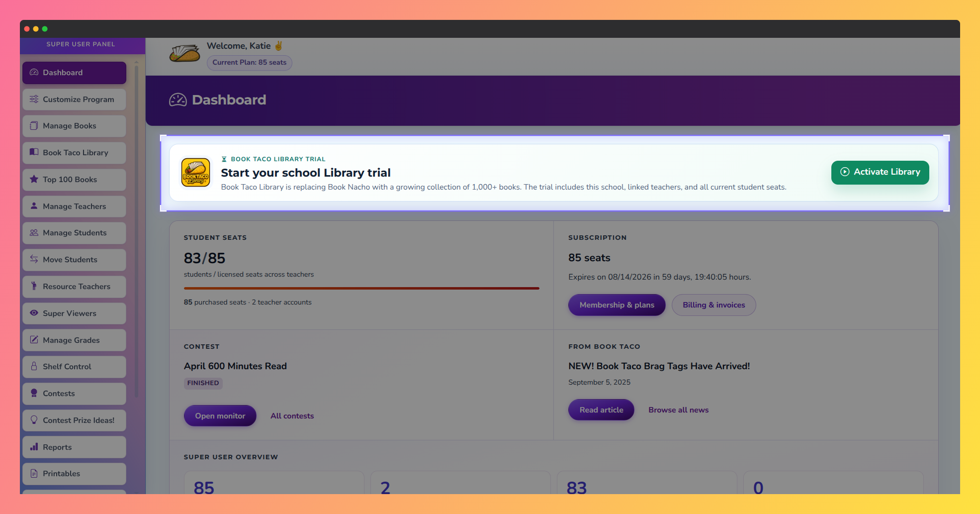Click the hourglass icon beside Library Trial label
The height and width of the screenshot is (514, 980).
click(224, 159)
